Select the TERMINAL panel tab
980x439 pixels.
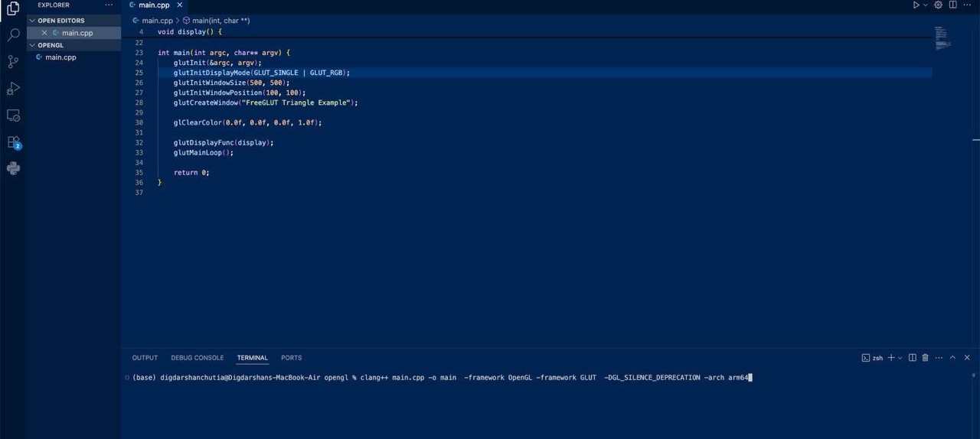click(252, 358)
